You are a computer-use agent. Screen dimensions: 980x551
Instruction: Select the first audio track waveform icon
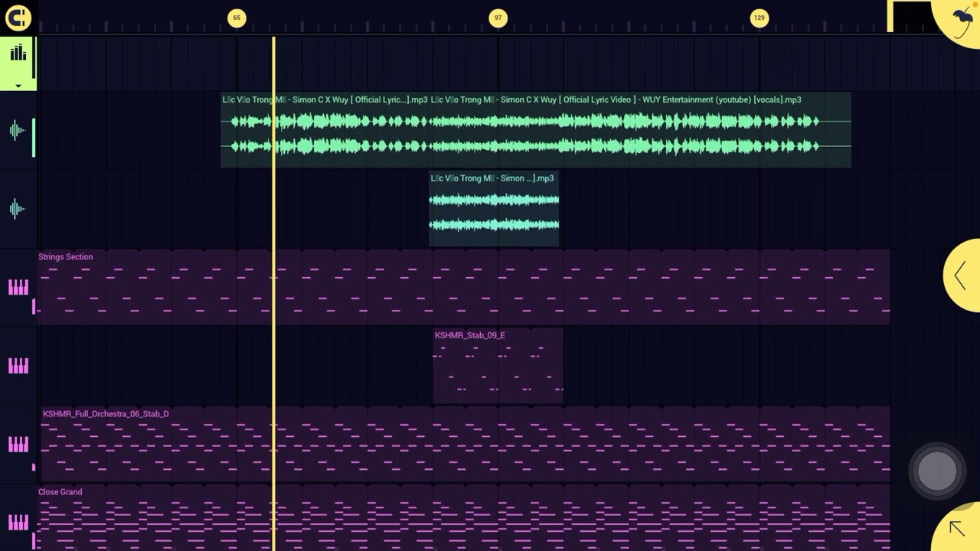tap(18, 131)
